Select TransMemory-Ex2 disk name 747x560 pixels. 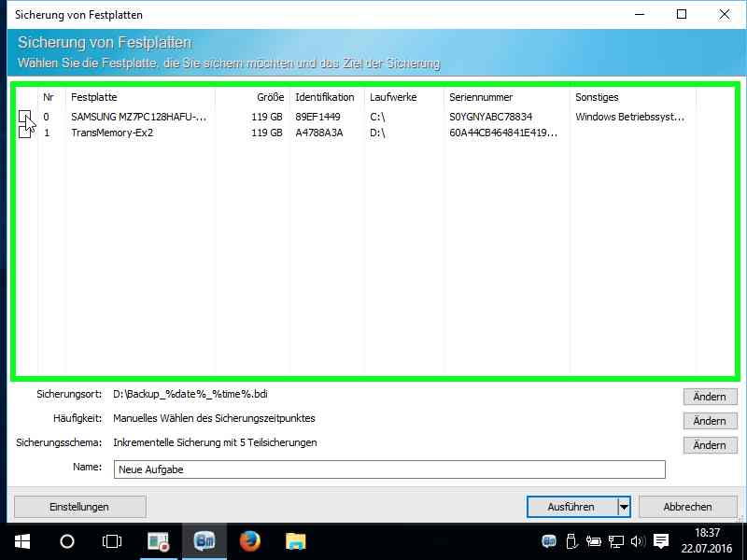(x=112, y=133)
